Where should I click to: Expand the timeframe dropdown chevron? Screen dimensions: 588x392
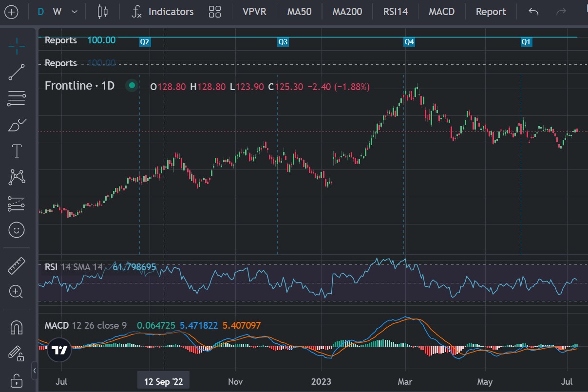(74, 12)
